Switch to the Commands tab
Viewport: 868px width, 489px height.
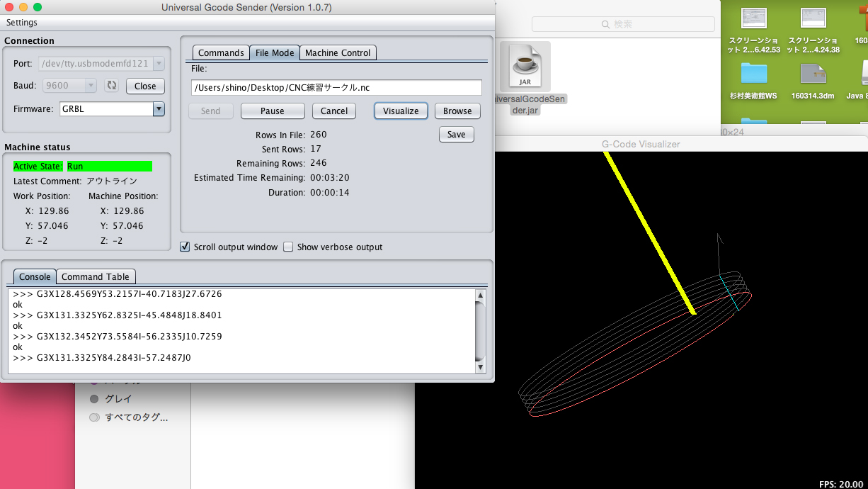[221, 52]
